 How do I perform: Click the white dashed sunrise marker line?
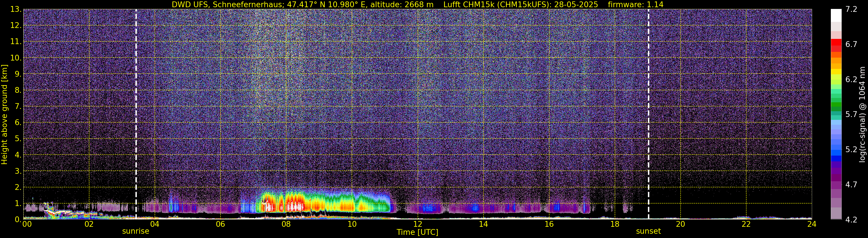136,114
